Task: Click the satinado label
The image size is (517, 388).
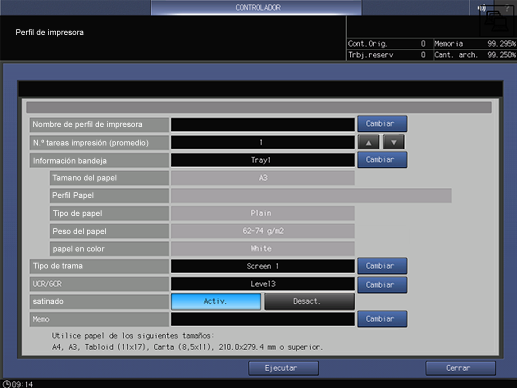Action: point(99,302)
